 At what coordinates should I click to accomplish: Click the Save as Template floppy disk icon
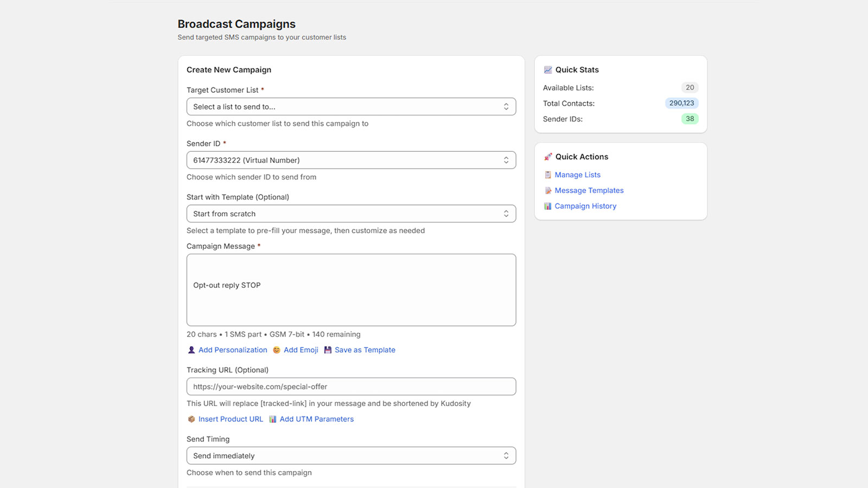point(328,350)
